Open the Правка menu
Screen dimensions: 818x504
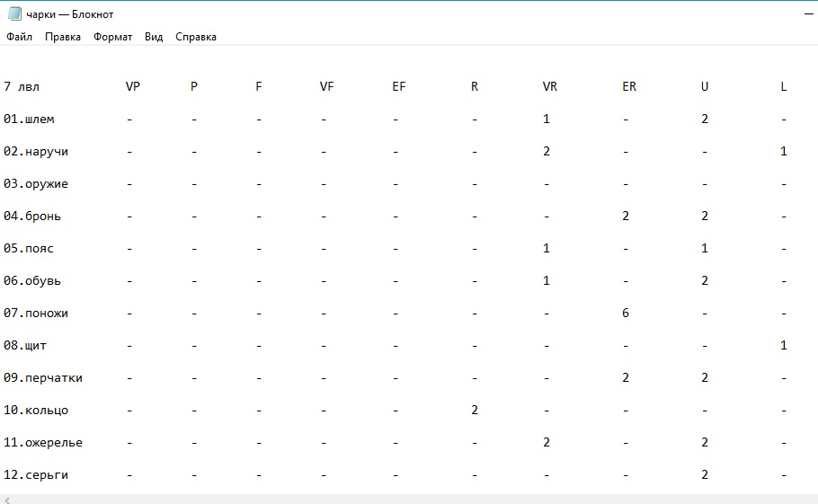click(x=63, y=37)
